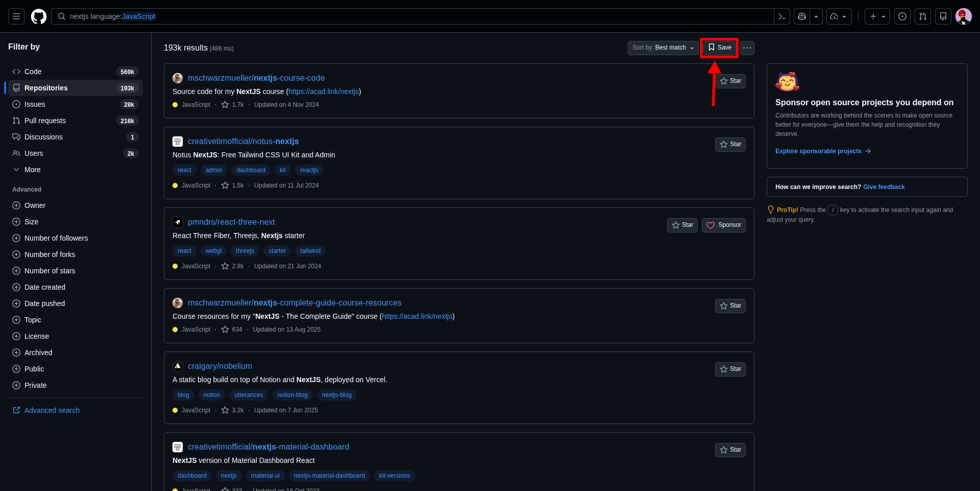Open craigary/nobelium repository

(220, 366)
